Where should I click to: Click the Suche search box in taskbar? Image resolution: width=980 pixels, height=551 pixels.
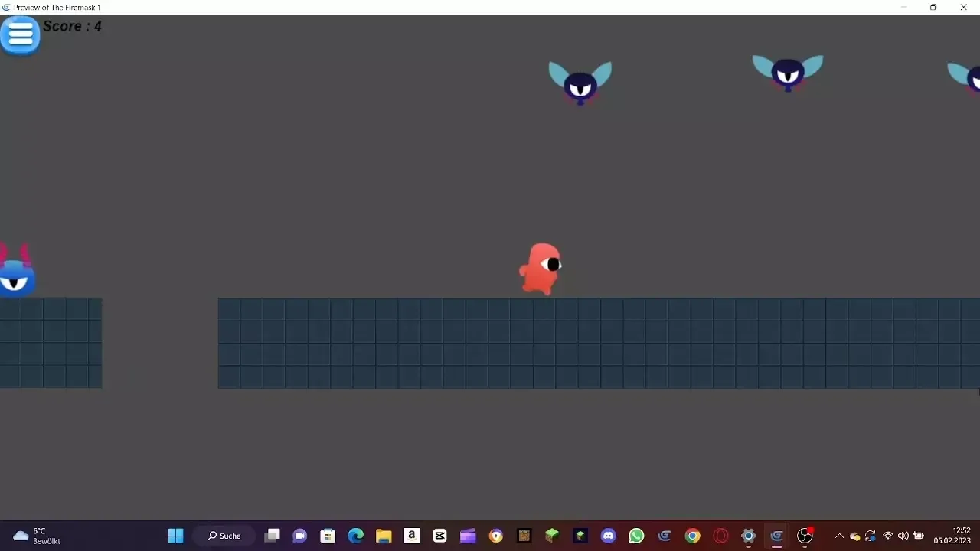224,536
